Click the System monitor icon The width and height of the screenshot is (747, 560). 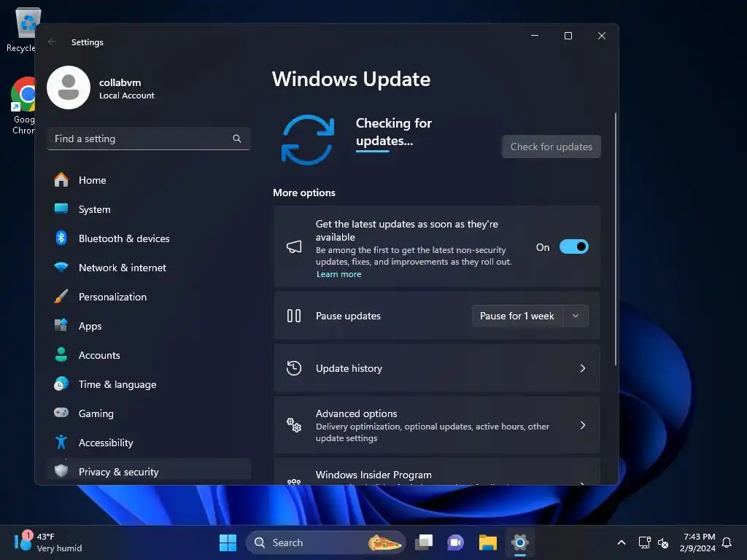[61, 209]
